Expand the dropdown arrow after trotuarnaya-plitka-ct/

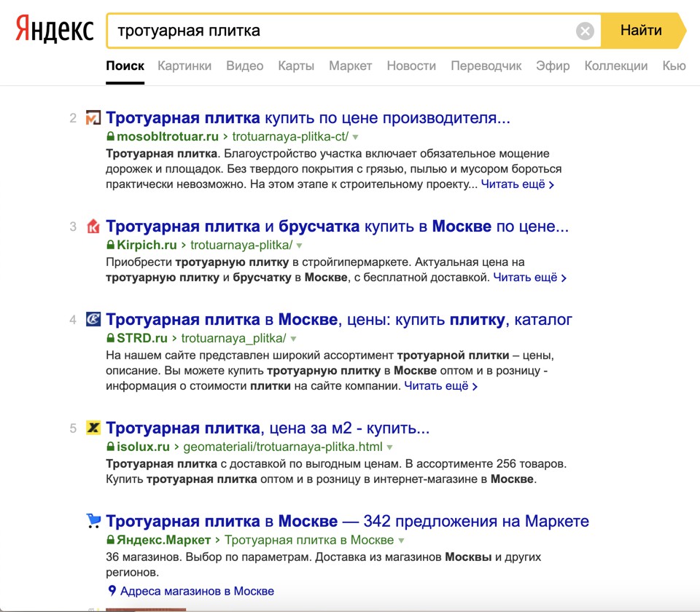pos(355,137)
